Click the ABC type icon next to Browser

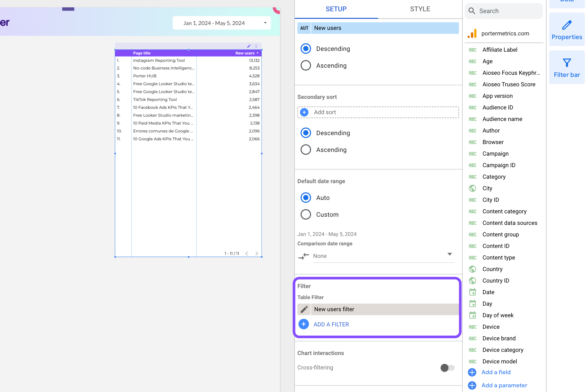473,142
